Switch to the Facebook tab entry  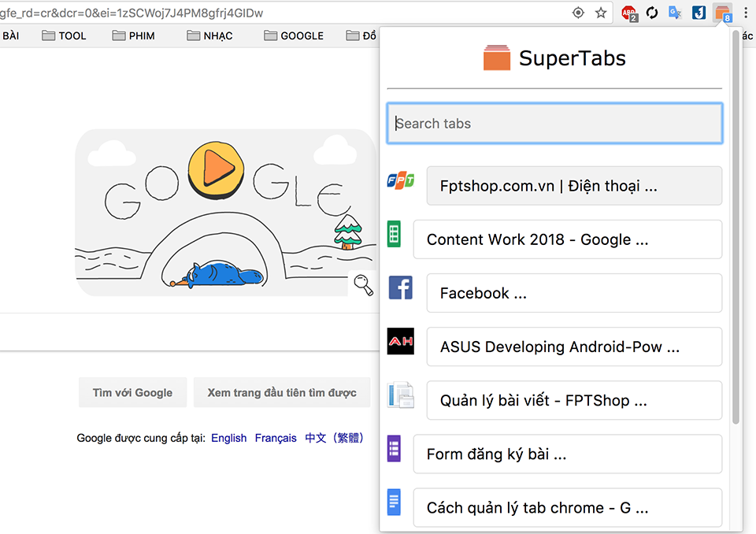tap(574, 293)
